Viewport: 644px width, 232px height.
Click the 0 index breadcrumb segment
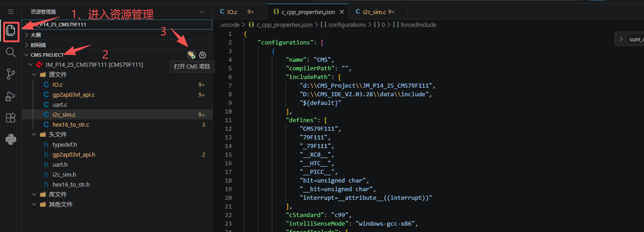point(383,25)
